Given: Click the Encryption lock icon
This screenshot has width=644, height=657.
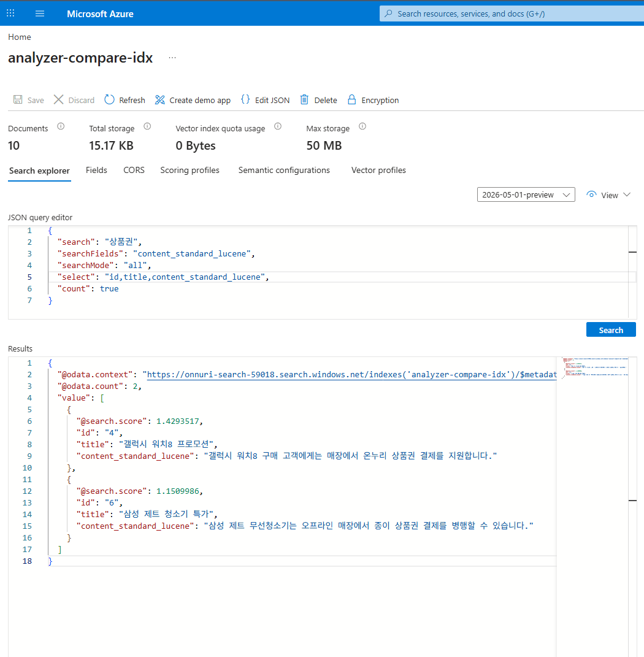Looking at the screenshot, I should 352,100.
